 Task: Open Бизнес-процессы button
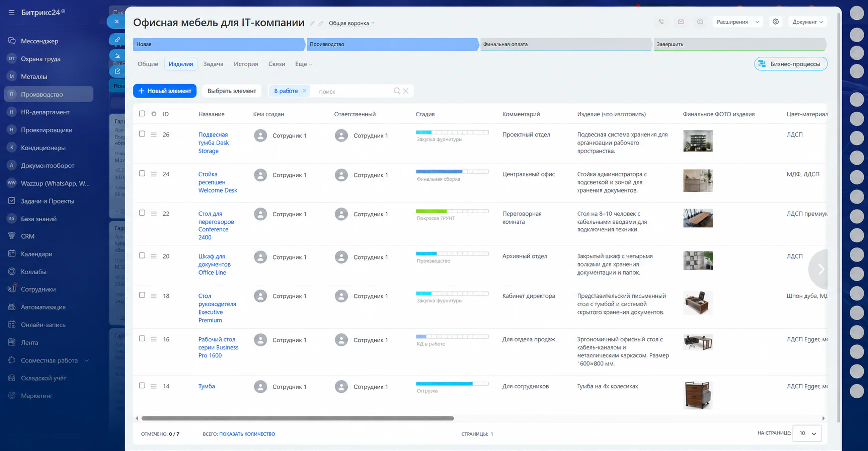pyautogui.click(x=791, y=64)
